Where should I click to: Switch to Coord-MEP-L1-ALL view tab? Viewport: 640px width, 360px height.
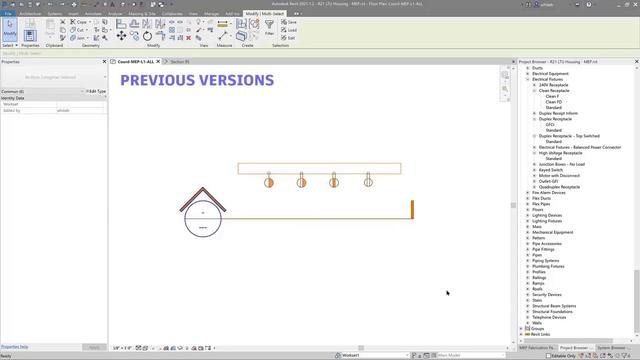click(x=136, y=62)
